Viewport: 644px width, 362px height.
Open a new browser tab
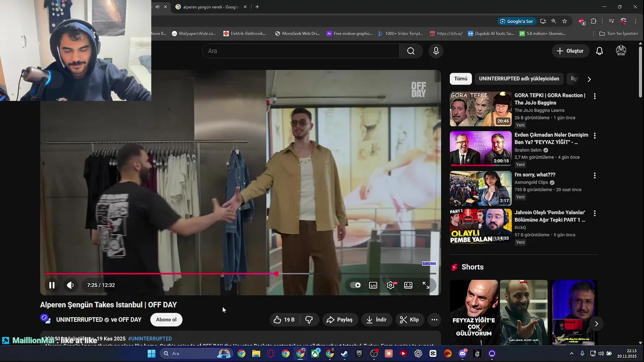coord(257,7)
